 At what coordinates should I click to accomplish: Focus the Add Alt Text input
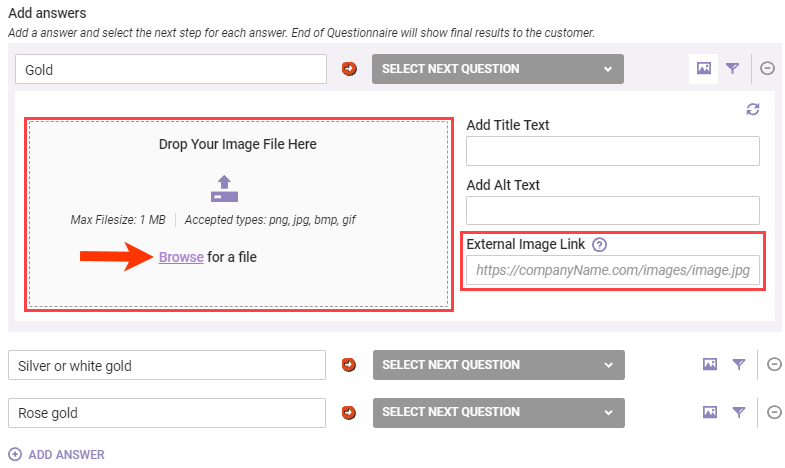pyautogui.click(x=613, y=210)
